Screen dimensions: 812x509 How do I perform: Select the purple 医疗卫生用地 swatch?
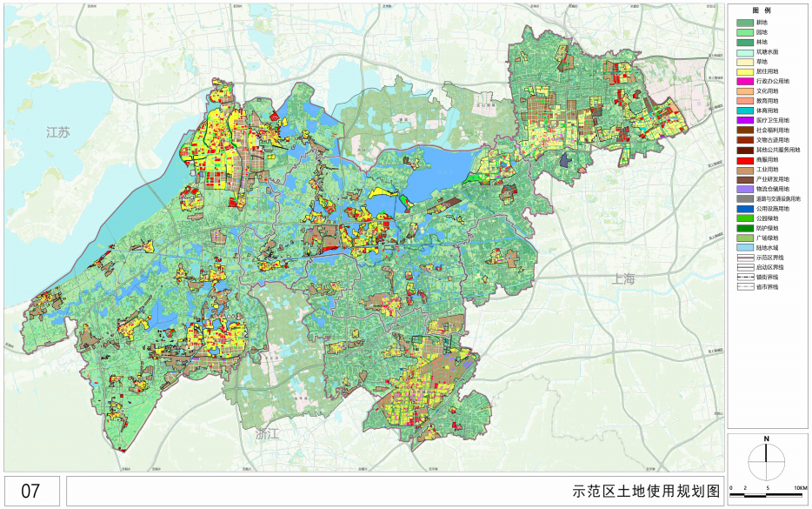[x=745, y=121]
